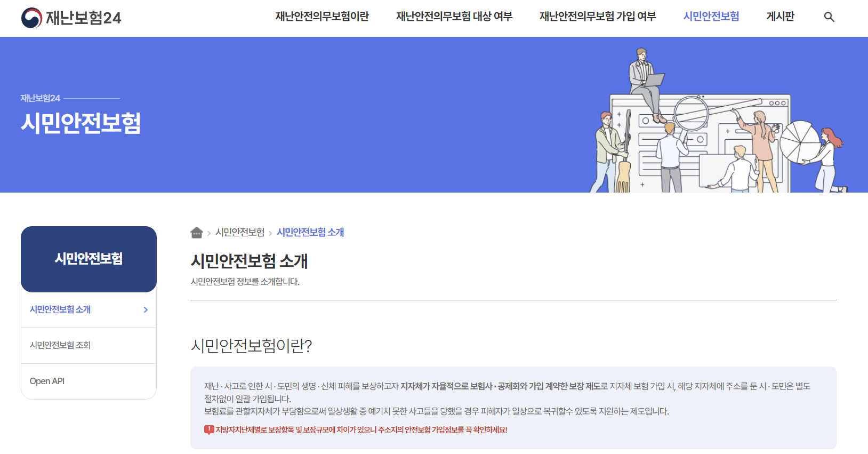Open the 게시판 menu
868x454 pixels.
tap(781, 17)
